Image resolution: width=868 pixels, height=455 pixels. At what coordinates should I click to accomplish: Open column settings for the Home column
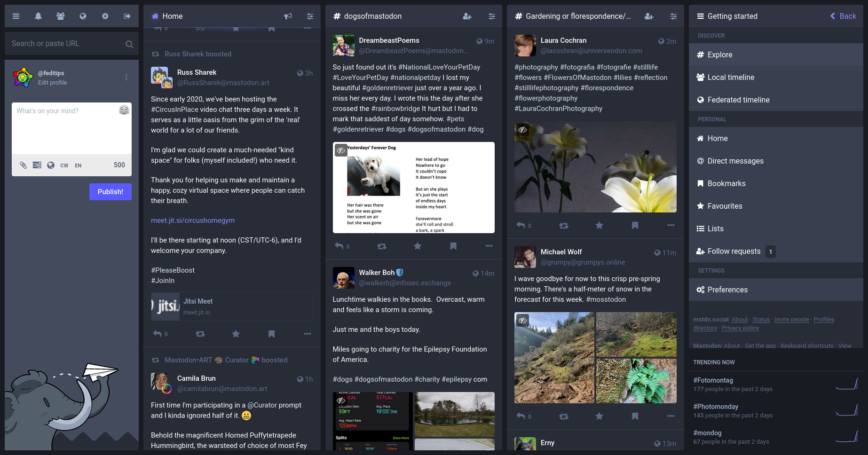tap(310, 16)
